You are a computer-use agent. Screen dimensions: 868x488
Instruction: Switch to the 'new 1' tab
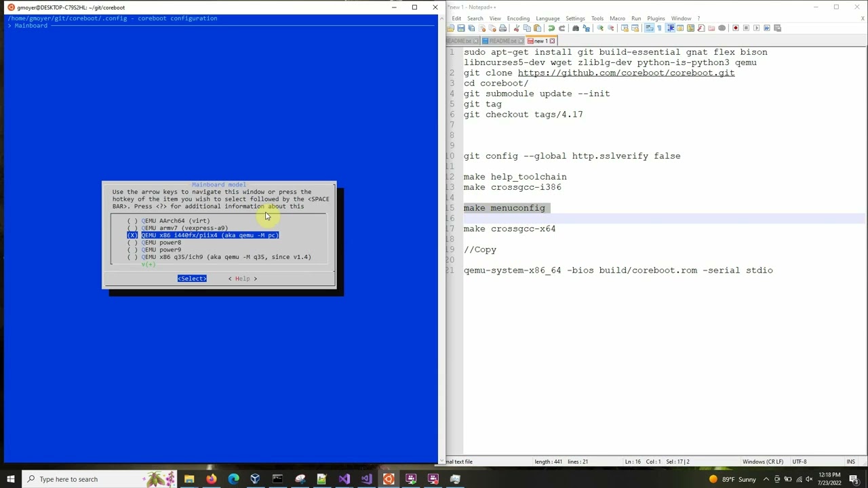click(x=539, y=41)
